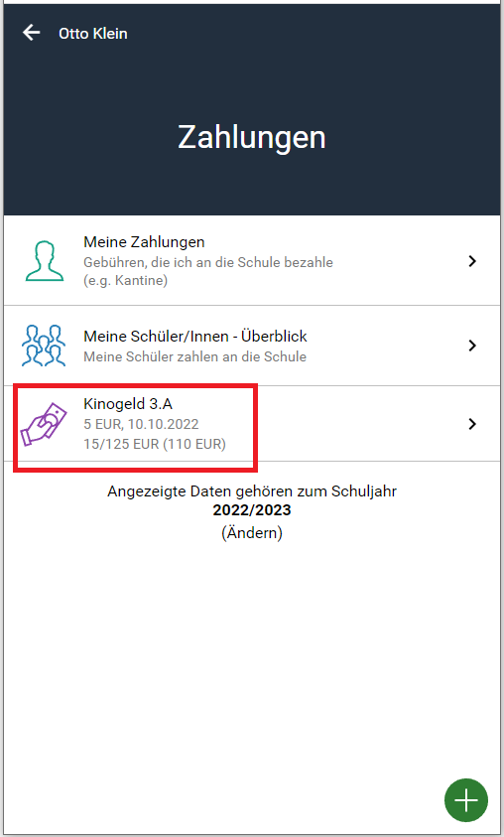Click the description 'Gebühren, die ich an die Schule bezahle'
The image size is (504, 837).
click(208, 262)
